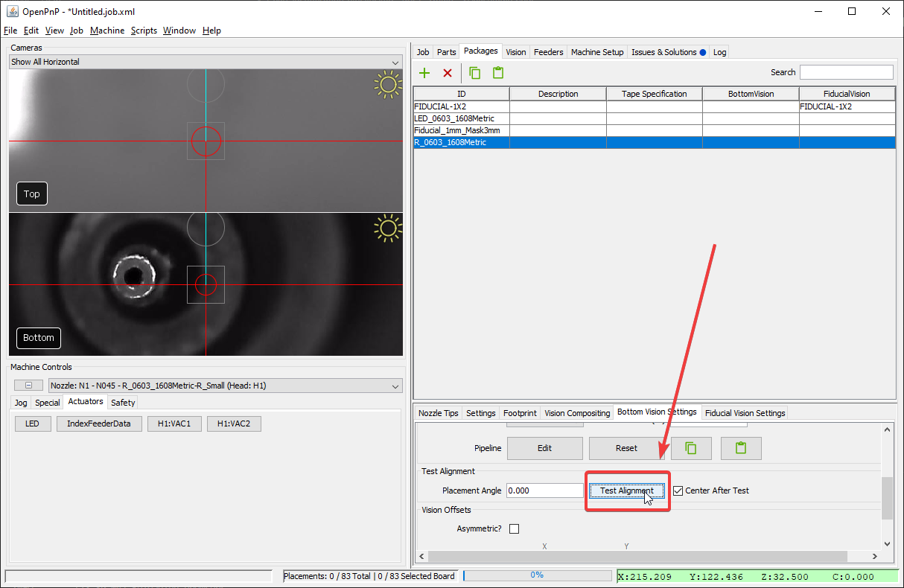Click the Placements 0 / 83 Total status
The image size is (904, 588).
pos(369,576)
